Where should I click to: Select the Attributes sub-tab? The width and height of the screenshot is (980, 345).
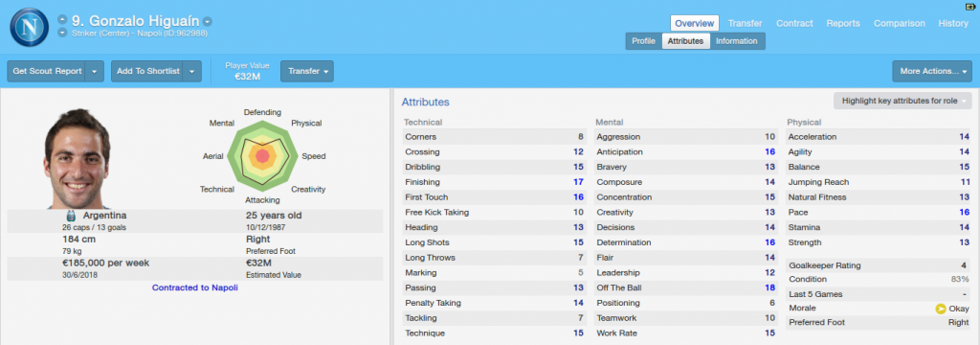pos(685,41)
